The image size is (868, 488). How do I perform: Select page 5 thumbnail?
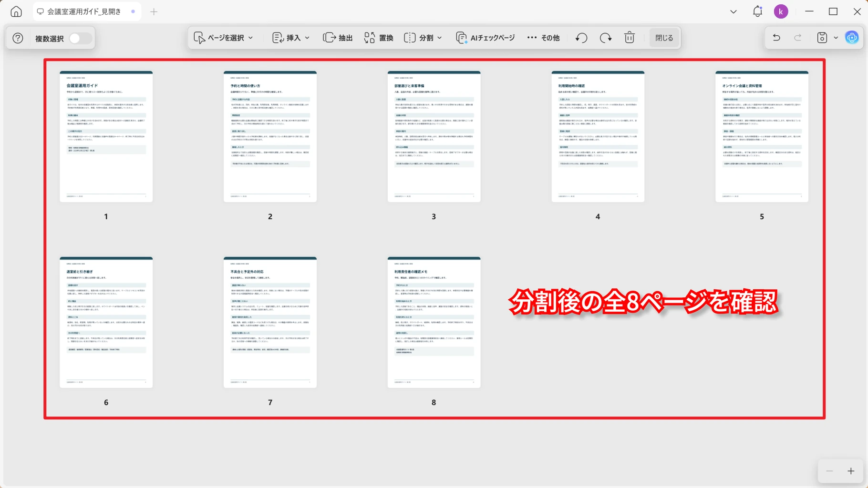(762, 136)
